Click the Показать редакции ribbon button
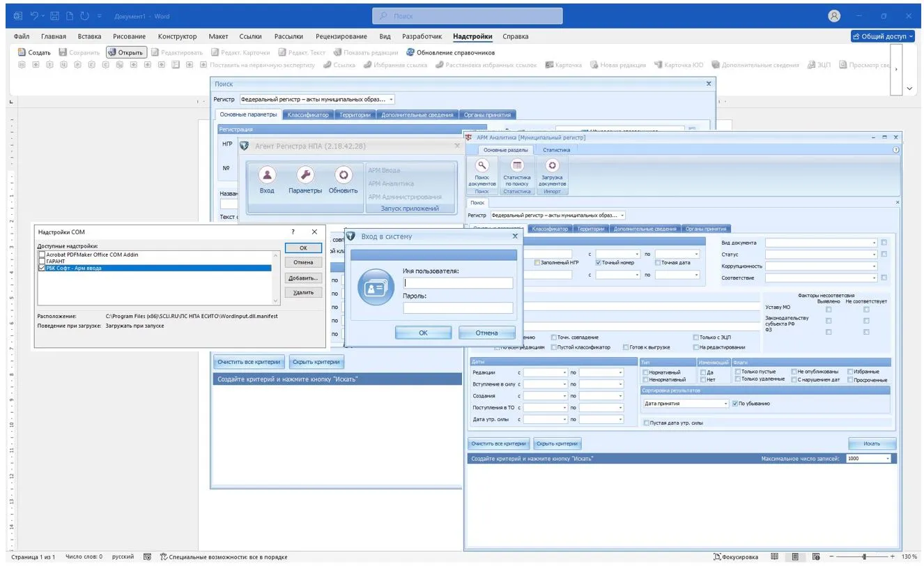Image resolution: width=924 pixels, height=569 pixels. (366, 52)
